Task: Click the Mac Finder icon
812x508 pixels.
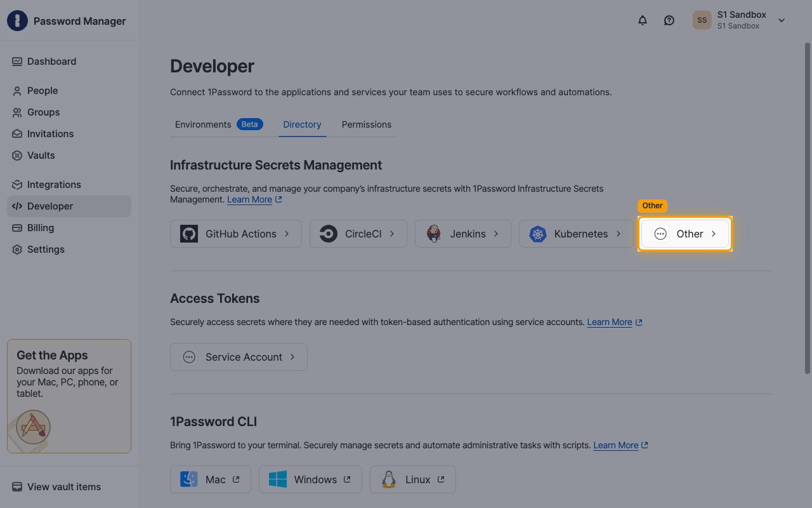Action: tap(189, 479)
